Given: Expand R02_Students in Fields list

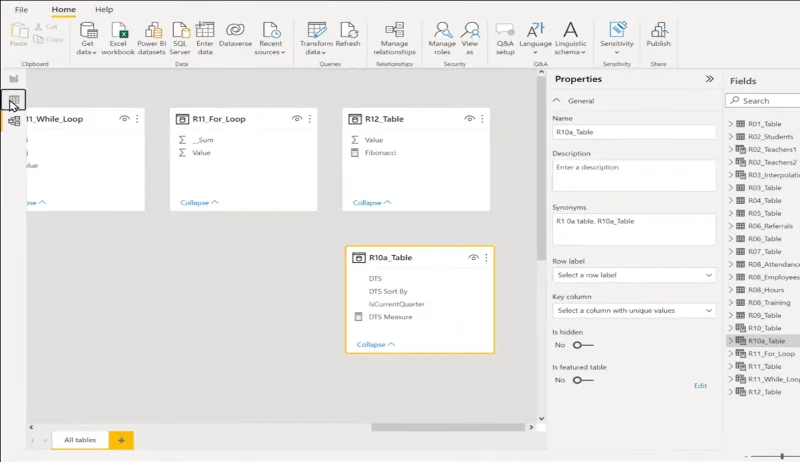Looking at the screenshot, I should point(731,137).
